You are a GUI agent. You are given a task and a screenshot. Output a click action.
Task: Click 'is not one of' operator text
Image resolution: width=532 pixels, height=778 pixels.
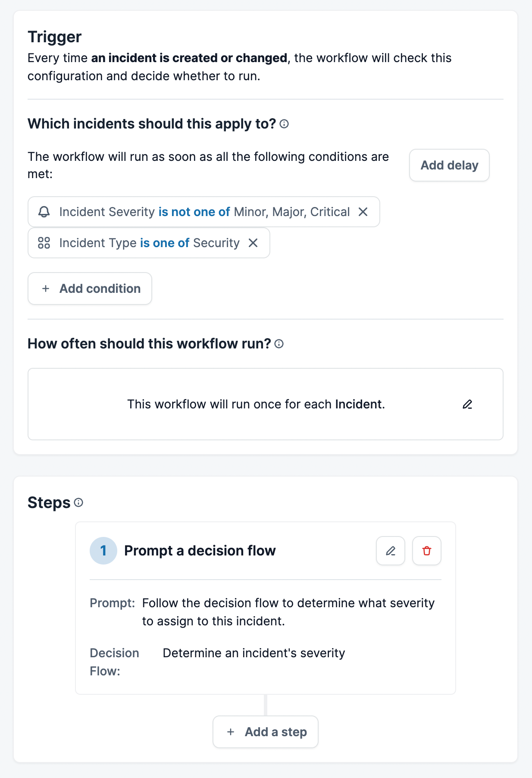[194, 212]
